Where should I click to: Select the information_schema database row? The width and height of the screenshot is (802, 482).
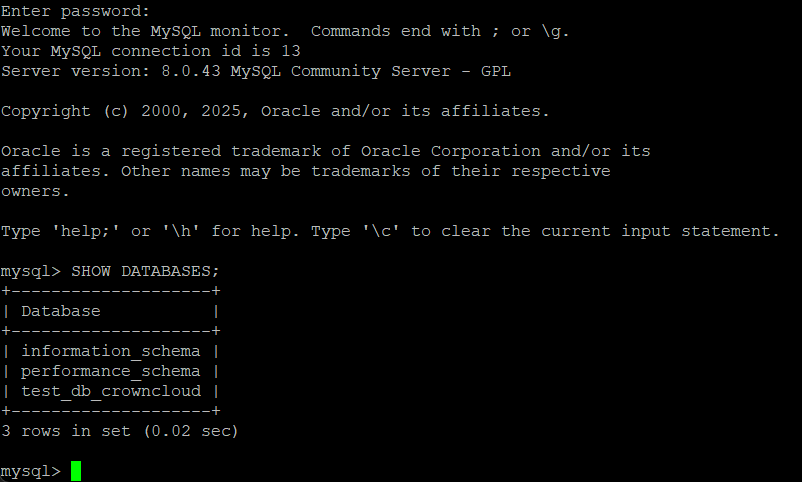pos(110,351)
